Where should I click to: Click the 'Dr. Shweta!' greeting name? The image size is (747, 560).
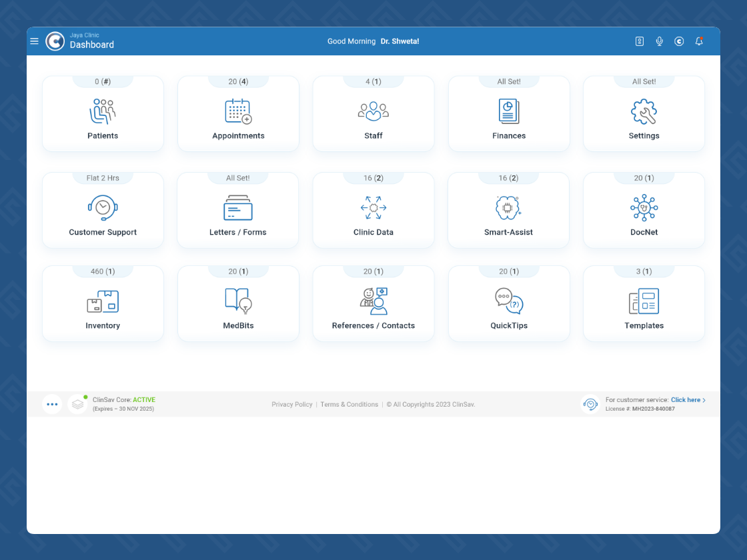(x=400, y=41)
